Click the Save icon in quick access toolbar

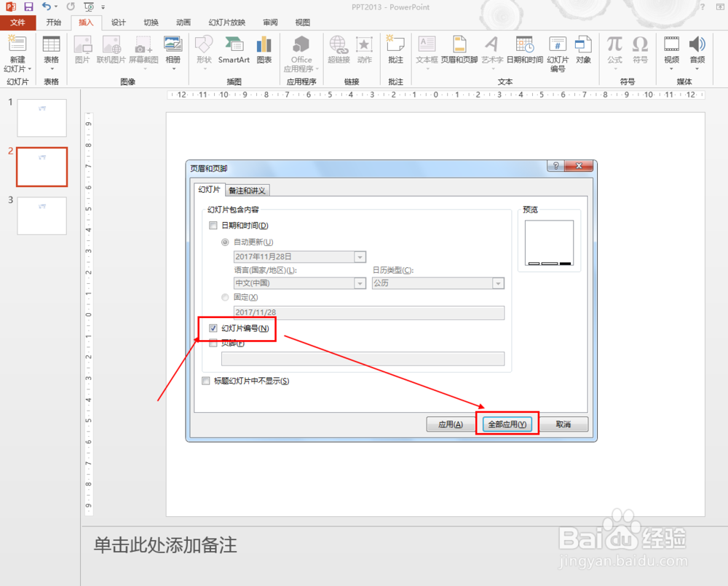(29, 7)
